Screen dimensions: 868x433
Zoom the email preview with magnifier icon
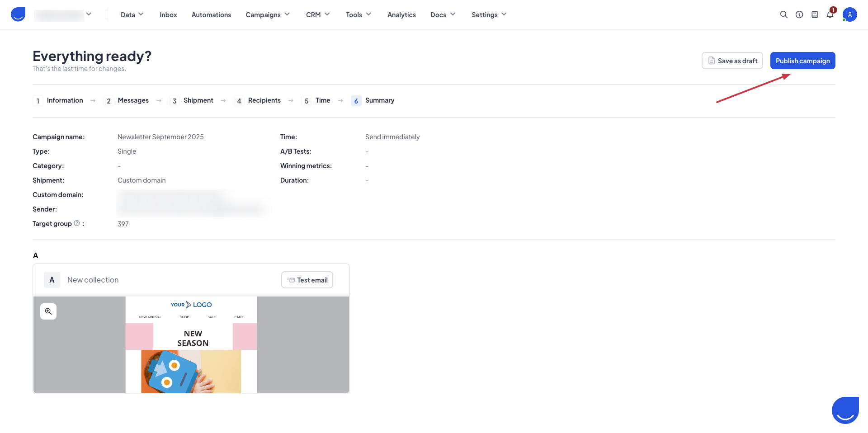click(x=48, y=311)
